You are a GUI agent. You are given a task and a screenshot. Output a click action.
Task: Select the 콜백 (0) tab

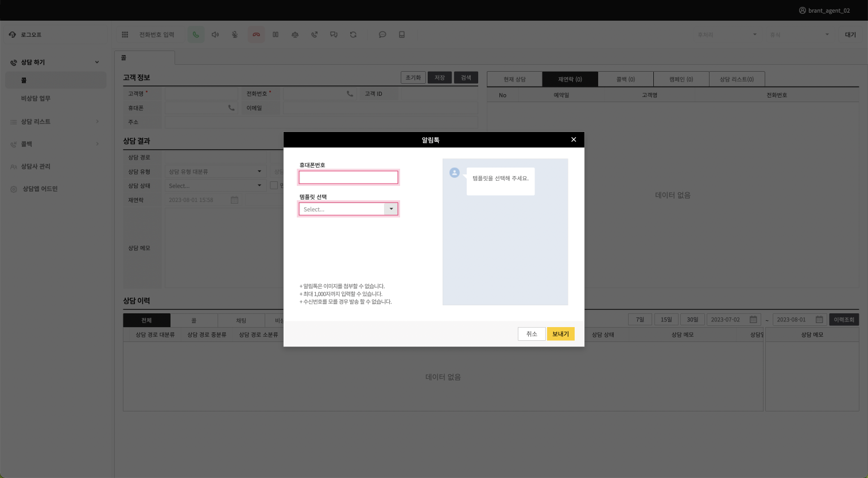(x=625, y=79)
